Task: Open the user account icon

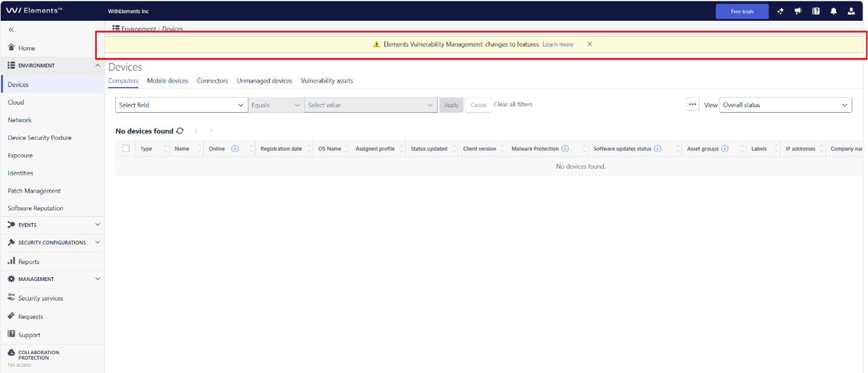Action: point(851,11)
